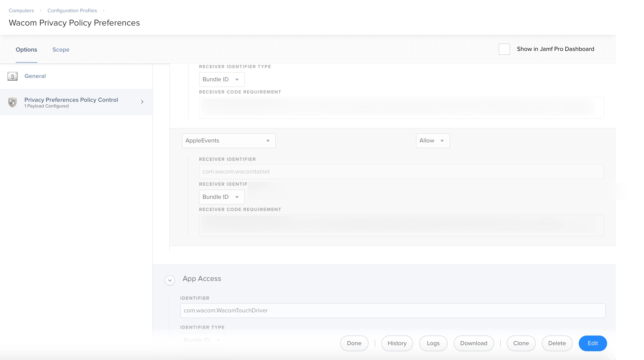The width and height of the screenshot is (644, 360).
Task: Click the top Receiver Code Requirement field
Action: pos(401,108)
